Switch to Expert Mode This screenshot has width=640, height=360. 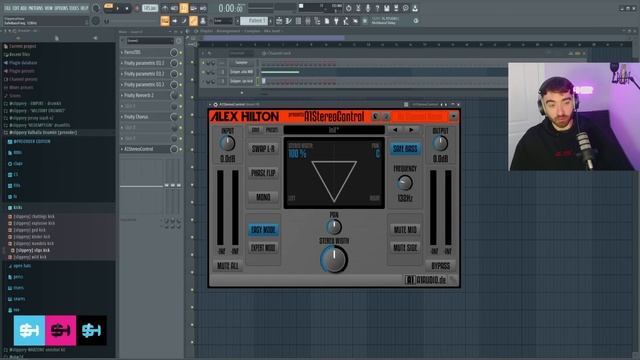click(x=263, y=248)
